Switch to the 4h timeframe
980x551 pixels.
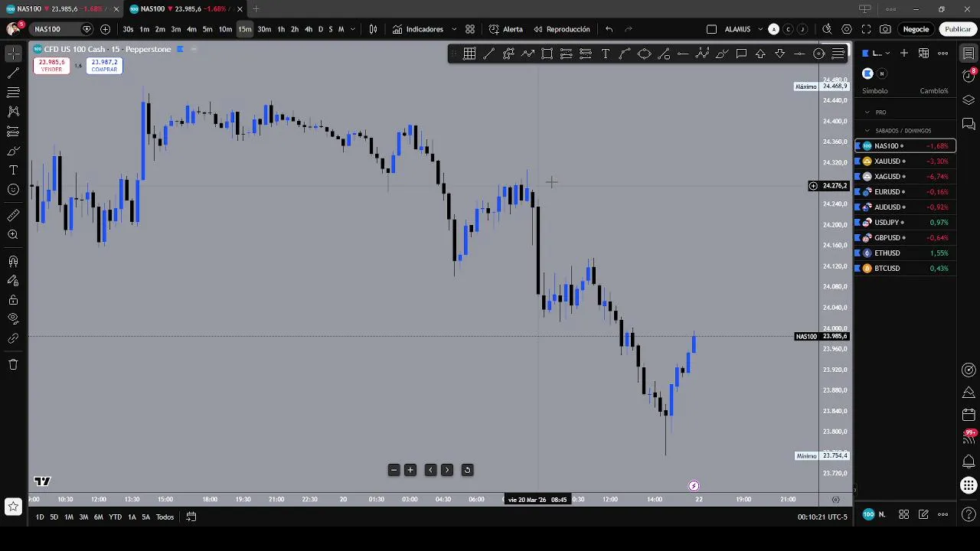309,29
